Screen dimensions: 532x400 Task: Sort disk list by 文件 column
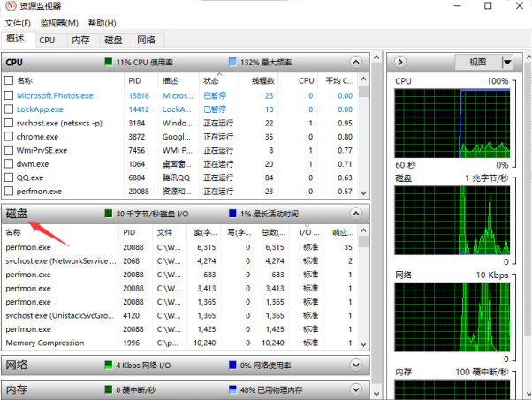pyautogui.click(x=170, y=232)
